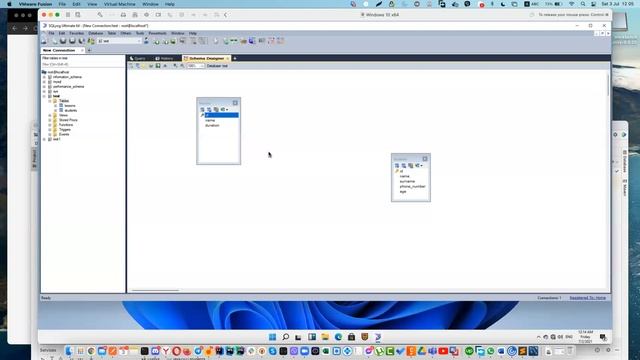640x360 pixels.
Task: Expand the Stored Procs folder
Action: coord(50,120)
